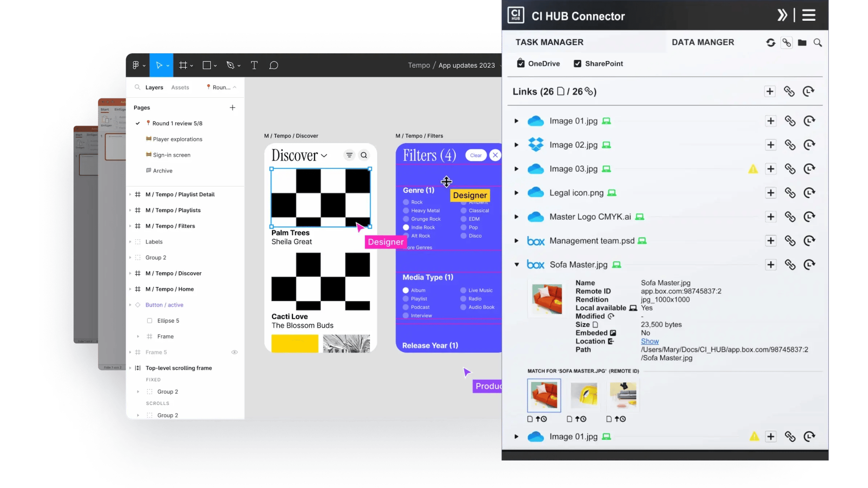Select the Button / active layer

(x=164, y=305)
